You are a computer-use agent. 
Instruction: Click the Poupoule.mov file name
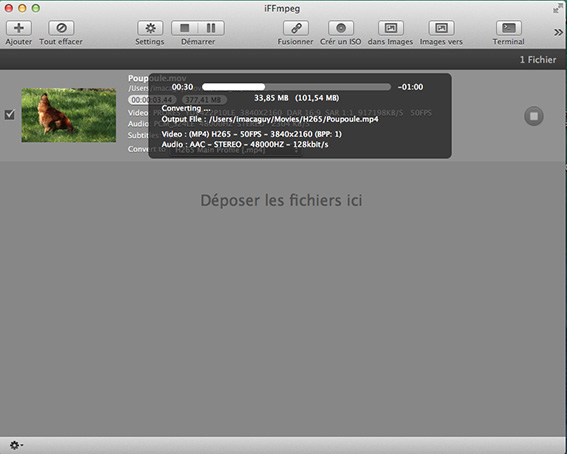click(x=157, y=78)
